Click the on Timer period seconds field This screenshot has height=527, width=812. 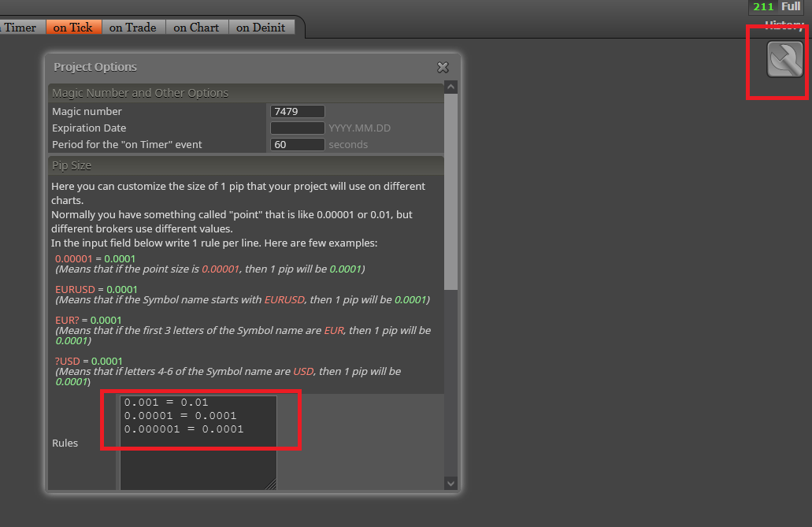coord(297,145)
